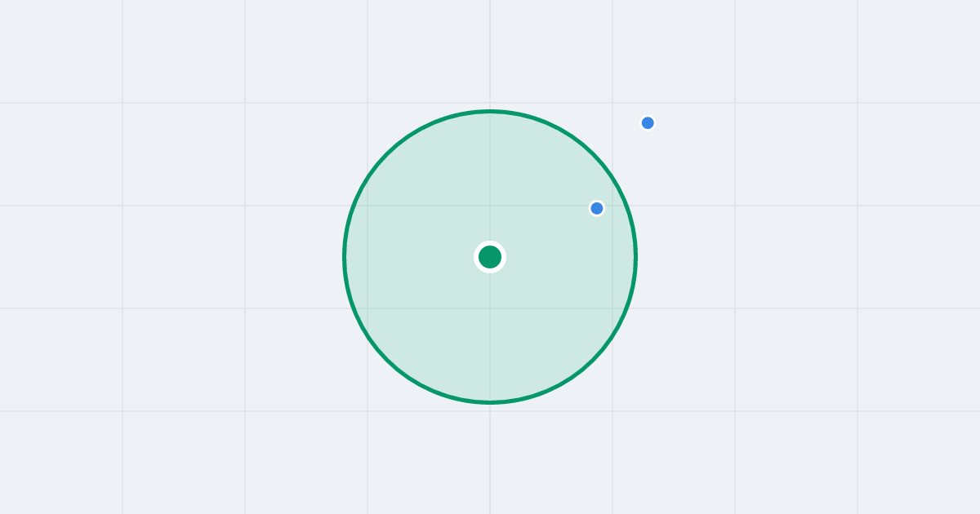Image resolution: width=980 pixels, height=514 pixels.
Task: Click the empty grid cell in the upper-left corner
Action: click(61, 51)
